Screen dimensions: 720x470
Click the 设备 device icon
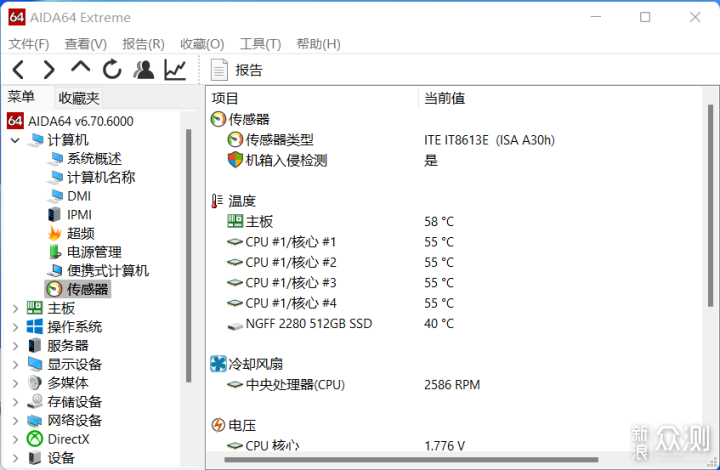pyautogui.click(x=34, y=458)
